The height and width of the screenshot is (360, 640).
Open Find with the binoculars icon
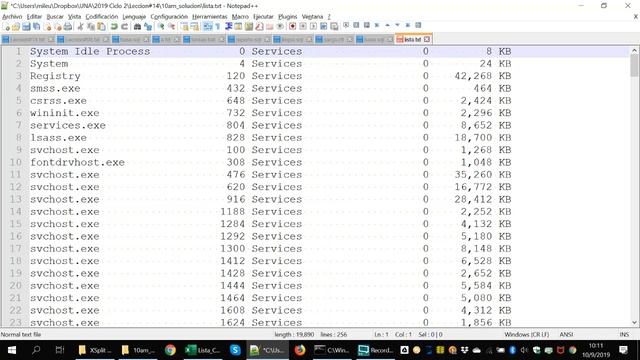[x=138, y=27]
